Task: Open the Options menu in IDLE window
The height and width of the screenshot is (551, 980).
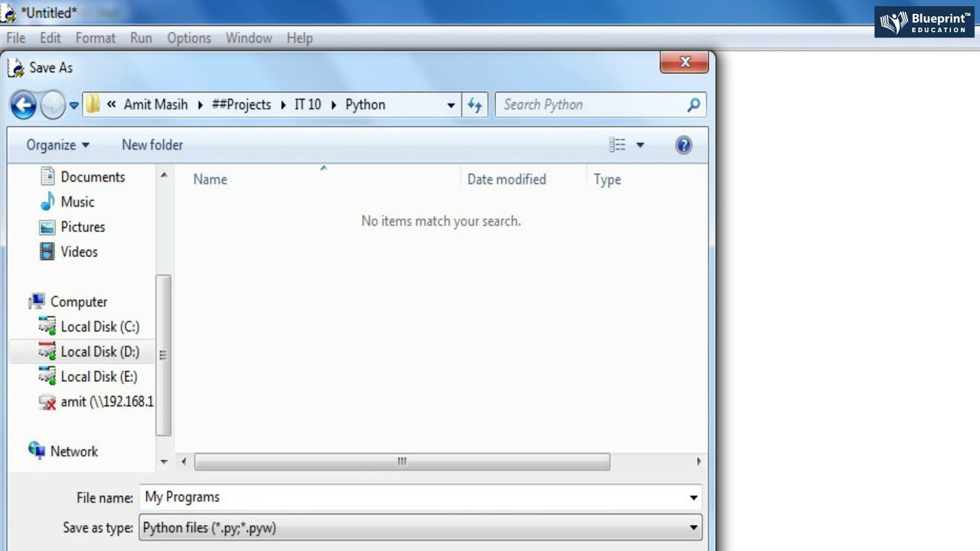Action: [x=189, y=37]
